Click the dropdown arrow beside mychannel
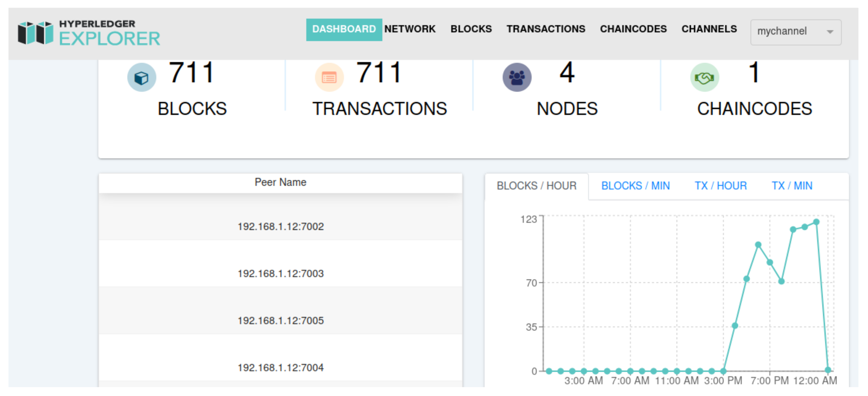The image size is (868, 396). [x=830, y=32]
